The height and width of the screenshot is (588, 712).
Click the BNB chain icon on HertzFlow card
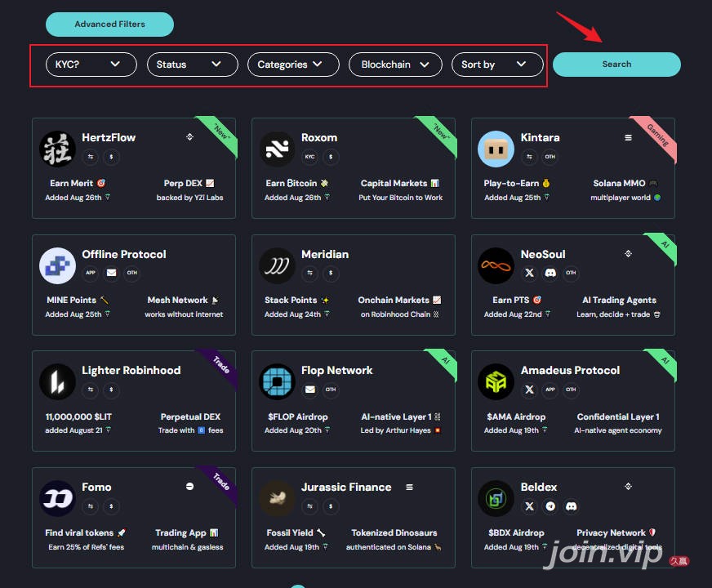point(189,136)
